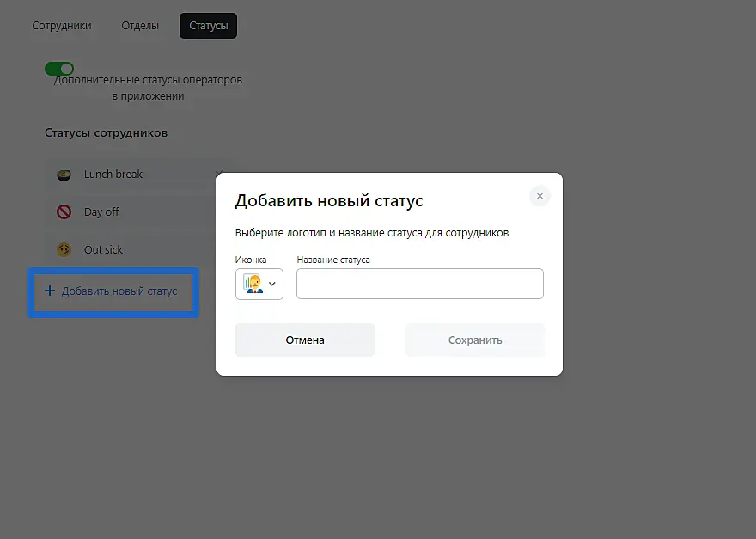The width and height of the screenshot is (756, 539).
Task: Open the Отделы tab
Action: click(x=140, y=26)
